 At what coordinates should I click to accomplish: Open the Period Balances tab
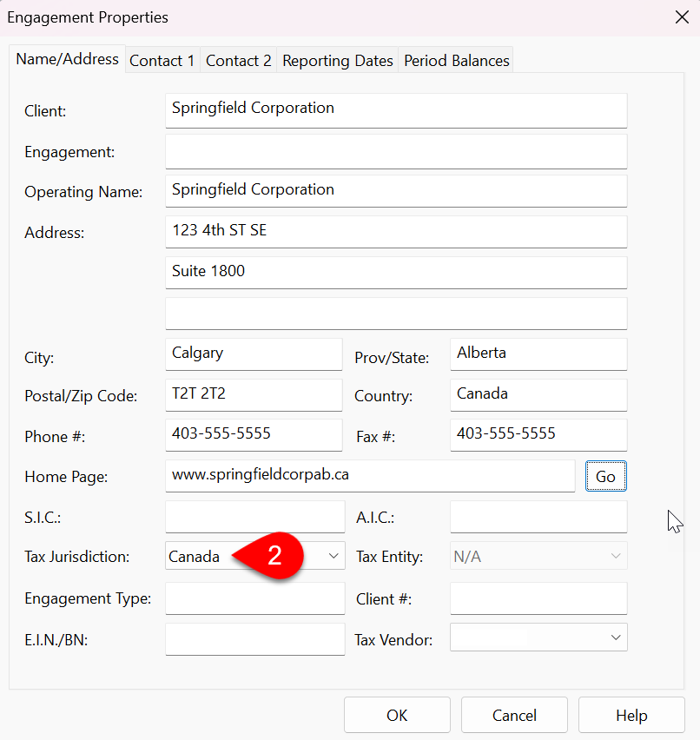(x=456, y=60)
